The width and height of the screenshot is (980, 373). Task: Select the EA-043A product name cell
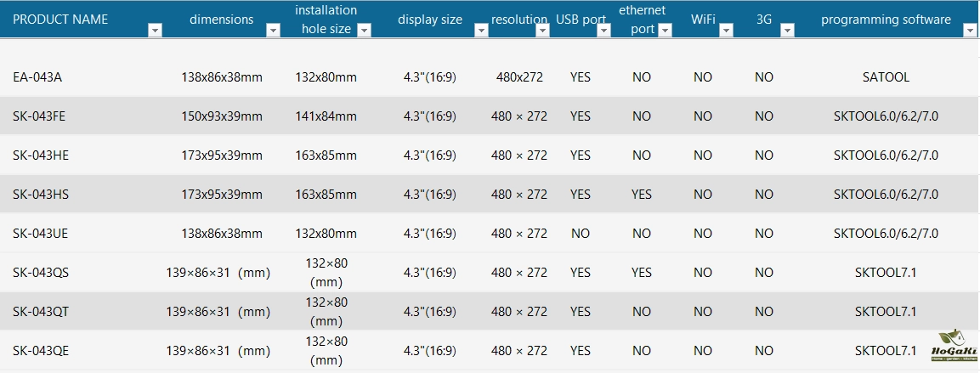pyautogui.click(x=37, y=77)
